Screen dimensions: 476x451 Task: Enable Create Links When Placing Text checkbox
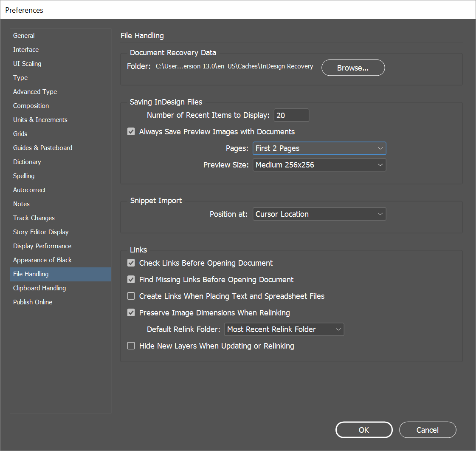click(x=131, y=296)
